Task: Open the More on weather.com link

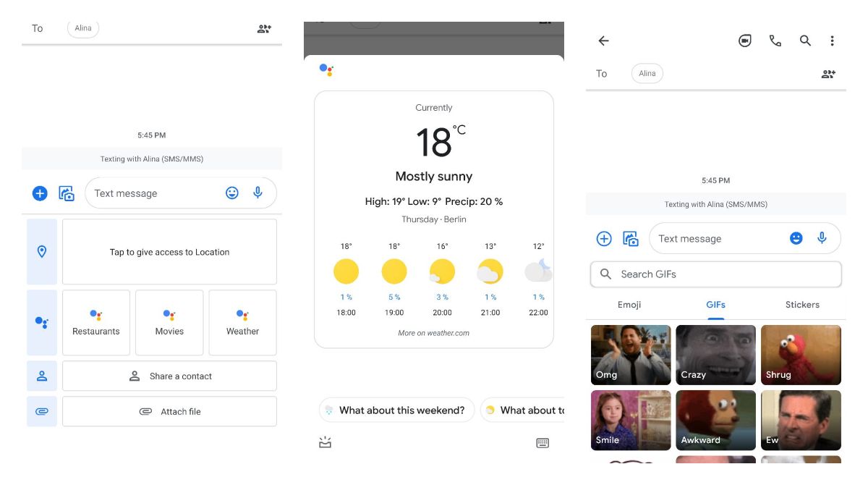Action: 434,333
